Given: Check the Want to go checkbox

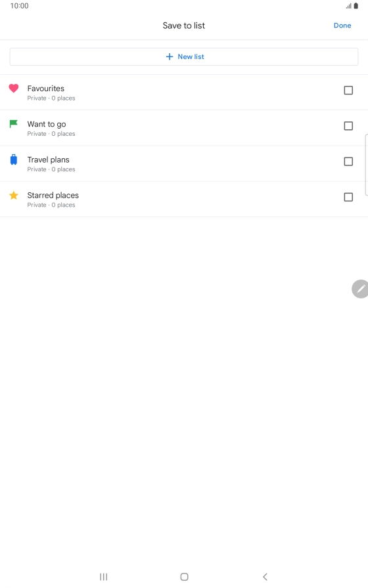Looking at the screenshot, I should pyautogui.click(x=348, y=126).
